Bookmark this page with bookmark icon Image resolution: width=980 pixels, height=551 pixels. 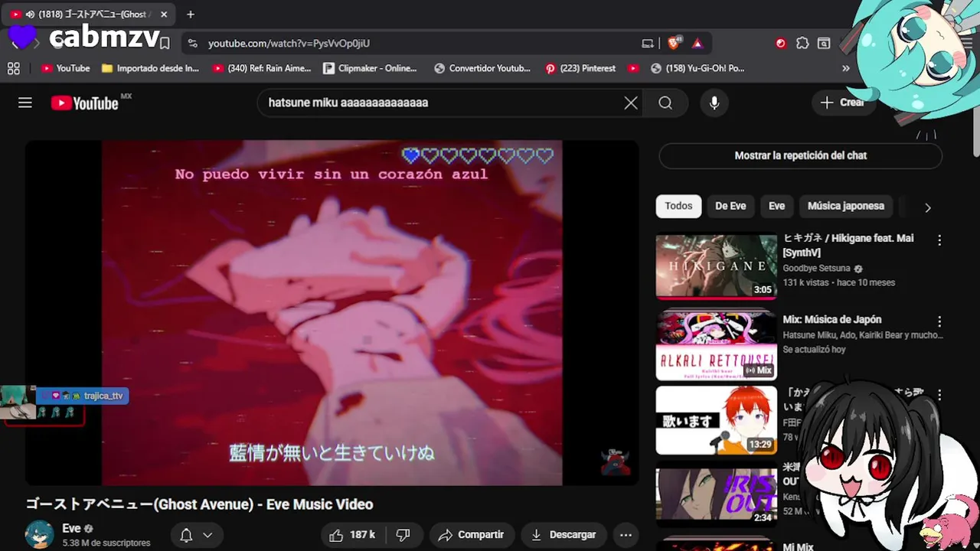(165, 44)
